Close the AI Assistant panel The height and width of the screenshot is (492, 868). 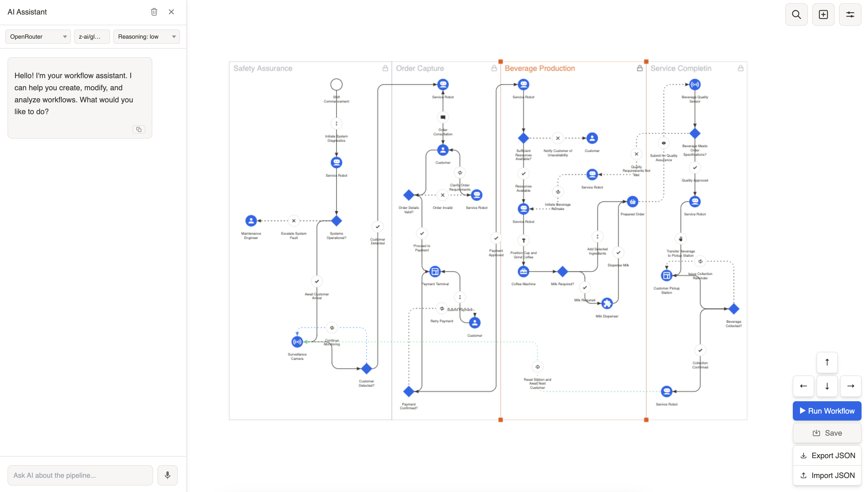coord(171,12)
